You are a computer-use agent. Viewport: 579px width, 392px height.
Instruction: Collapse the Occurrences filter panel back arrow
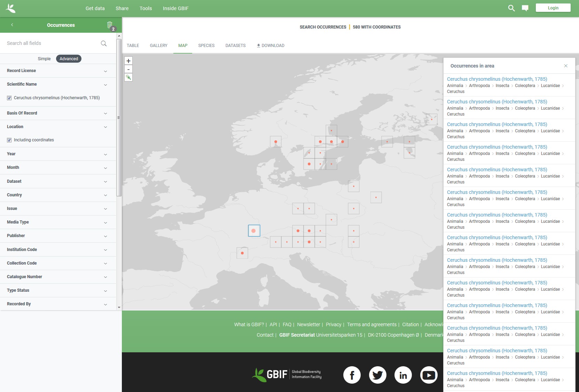tap(12, 25)
